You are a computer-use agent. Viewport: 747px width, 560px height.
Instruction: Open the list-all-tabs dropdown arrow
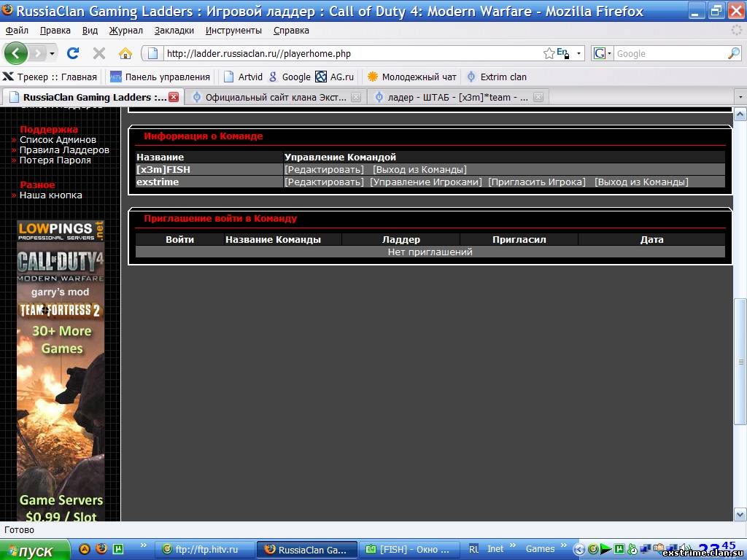tap(740, 97)
